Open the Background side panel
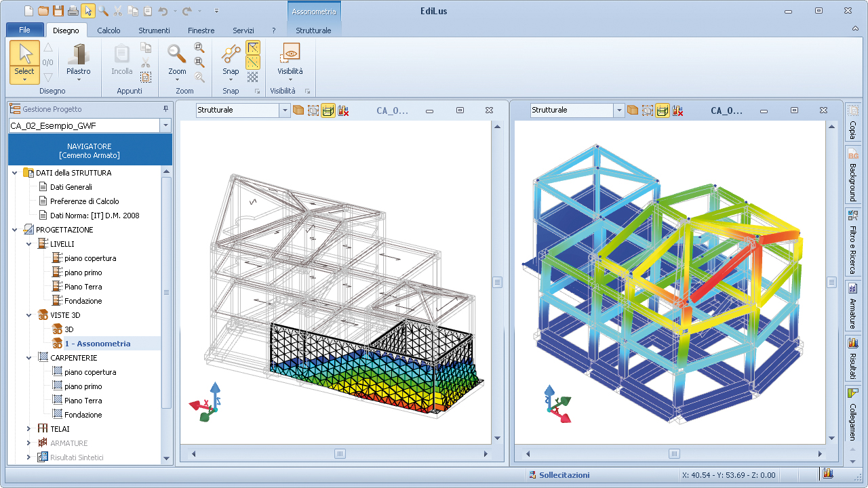Viewport: 868px width, 488px height. point(852,175)
